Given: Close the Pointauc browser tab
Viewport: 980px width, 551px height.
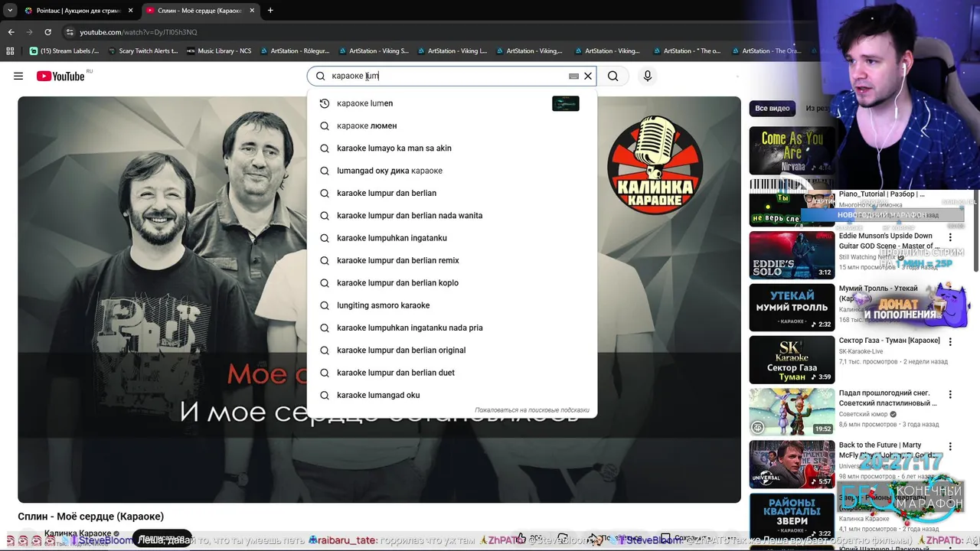Looking at the screenshot, I should tap(129, 11).
